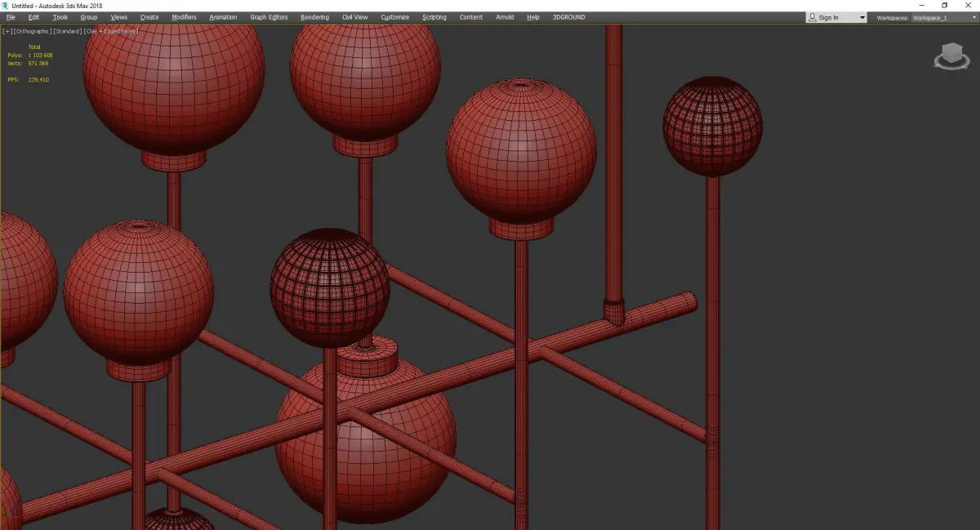This screenshot has width=980, height=530.
Task: Open the Scripting menu
Action: pyautogui.click(x=434, y=17)
